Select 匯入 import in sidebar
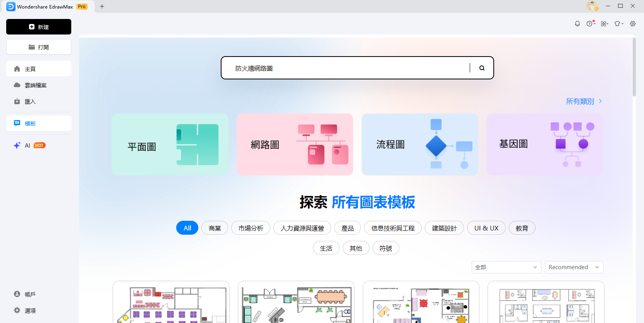Image resolution: width=644 pixels, height=323 pixels. coord(39,101)
